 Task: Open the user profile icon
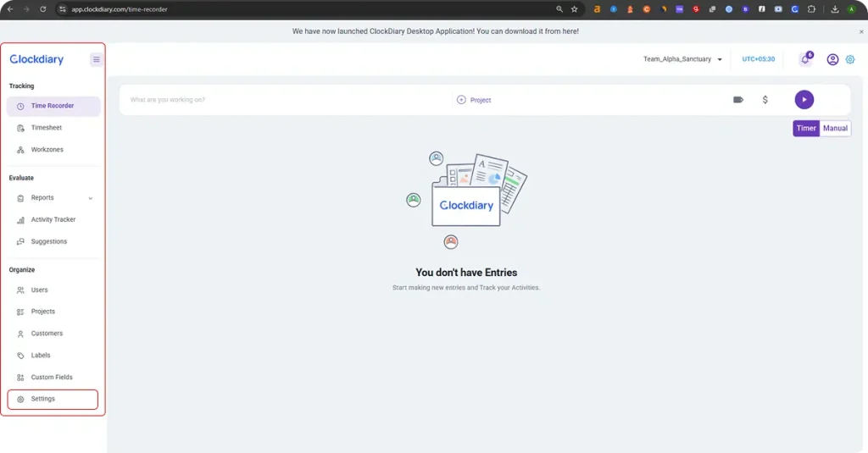[832, 59]
